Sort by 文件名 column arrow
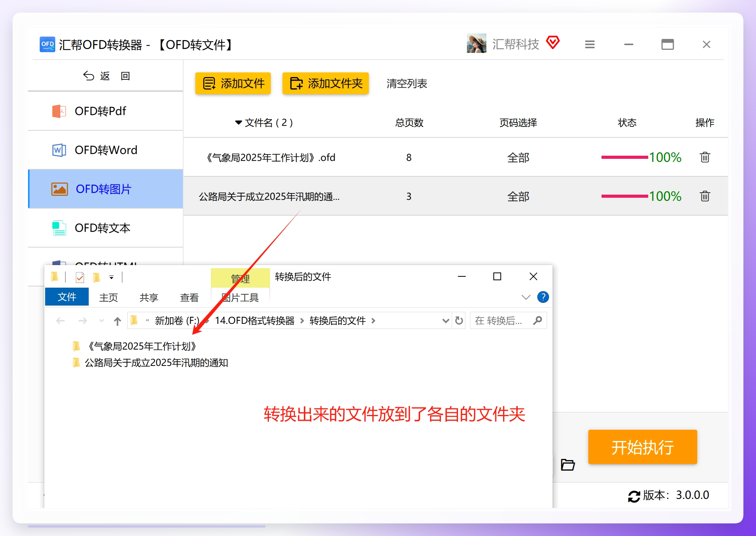 coord(239,123)
